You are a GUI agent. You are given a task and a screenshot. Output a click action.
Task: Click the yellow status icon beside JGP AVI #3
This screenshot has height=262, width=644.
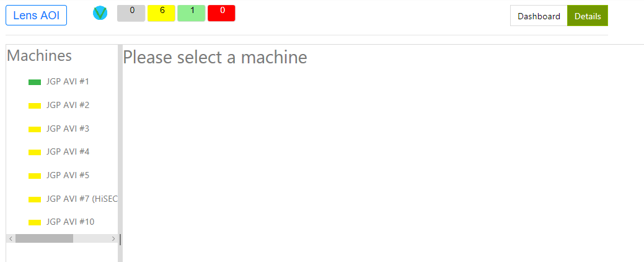point(35,129)
